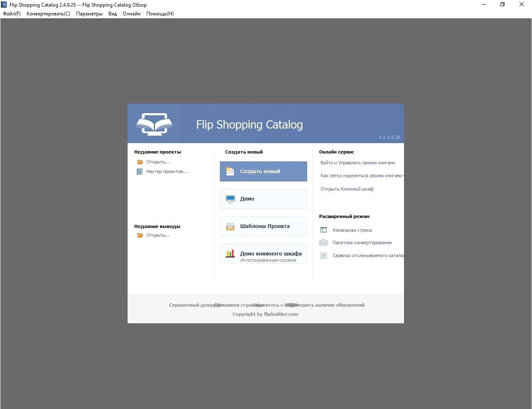Click Copyright by flipbuilder.com link
The height and width of the screenshot is (409, 532).
tap(266, 314)
